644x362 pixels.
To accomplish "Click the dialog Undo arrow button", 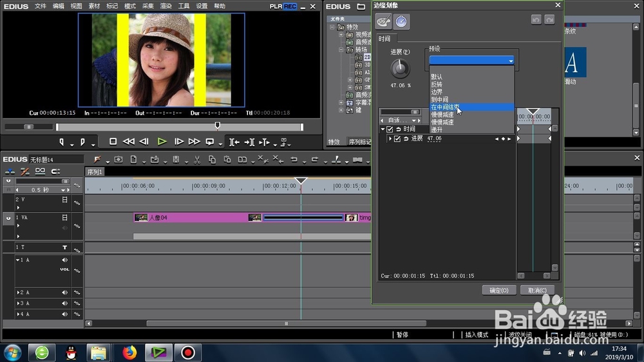I will (x=536, y=19).
